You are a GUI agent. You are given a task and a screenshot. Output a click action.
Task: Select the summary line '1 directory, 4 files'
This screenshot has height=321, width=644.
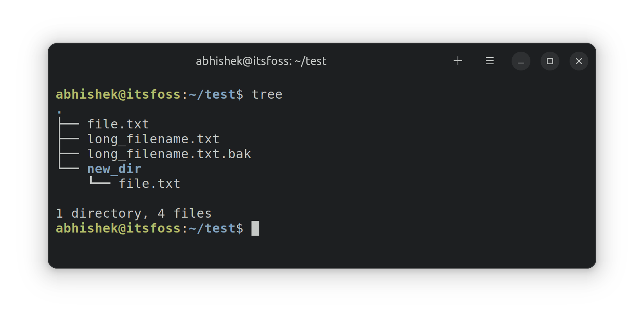[134, 213]
